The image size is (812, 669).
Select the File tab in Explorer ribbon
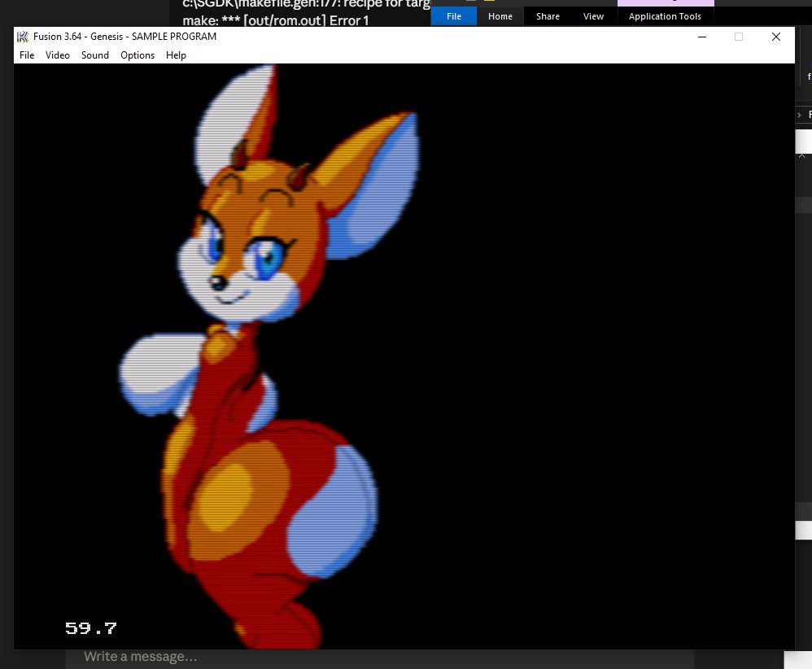(x=454, y=16)
